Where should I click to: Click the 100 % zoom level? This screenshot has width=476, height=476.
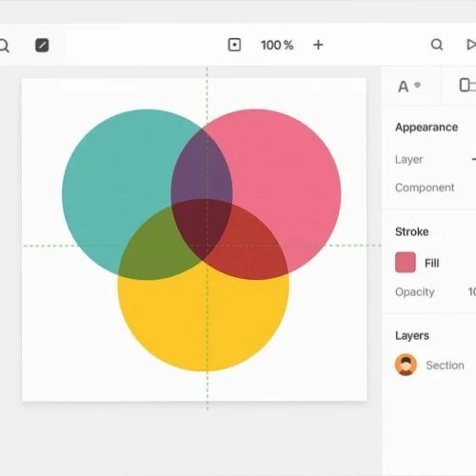click(277, 45)
